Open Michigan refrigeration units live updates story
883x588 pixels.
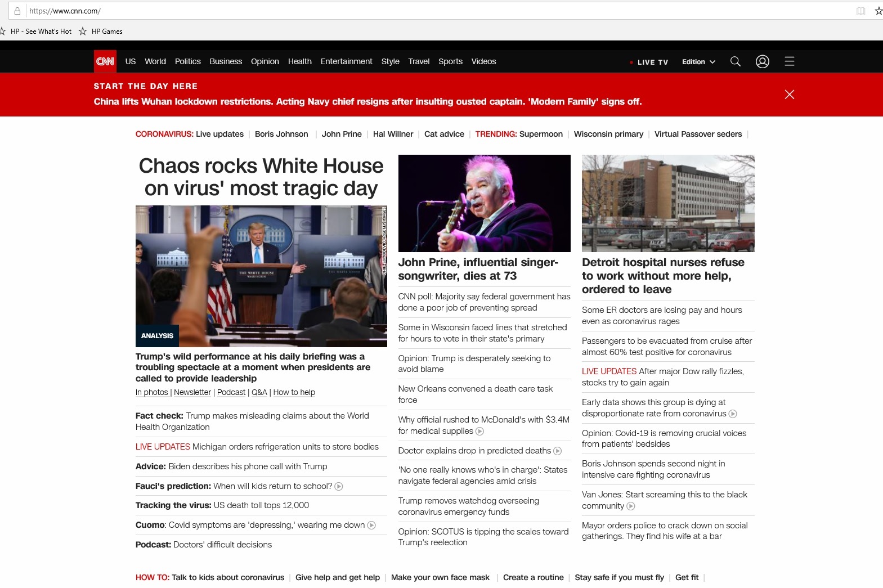(257, 447)
